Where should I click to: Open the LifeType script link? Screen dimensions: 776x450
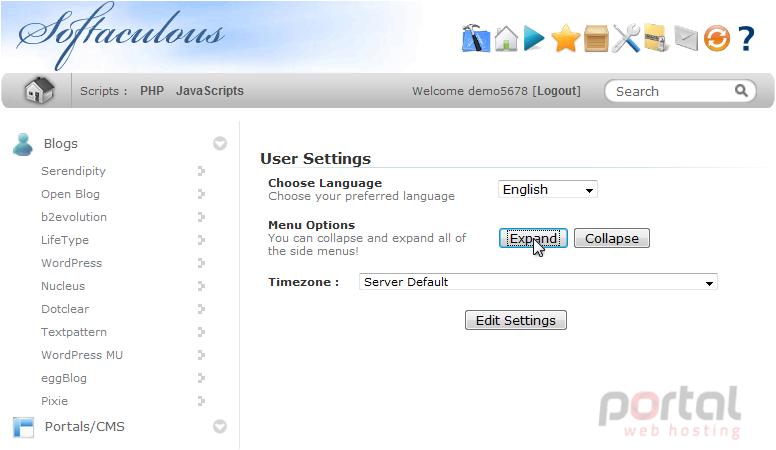coord(65,240)
